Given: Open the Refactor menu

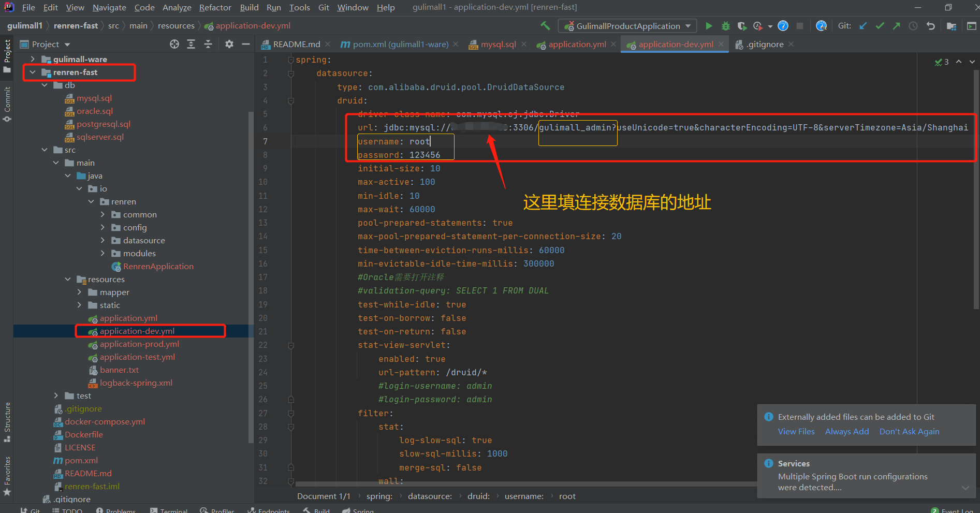Looking at the screenshot, I should click(215, 7).
